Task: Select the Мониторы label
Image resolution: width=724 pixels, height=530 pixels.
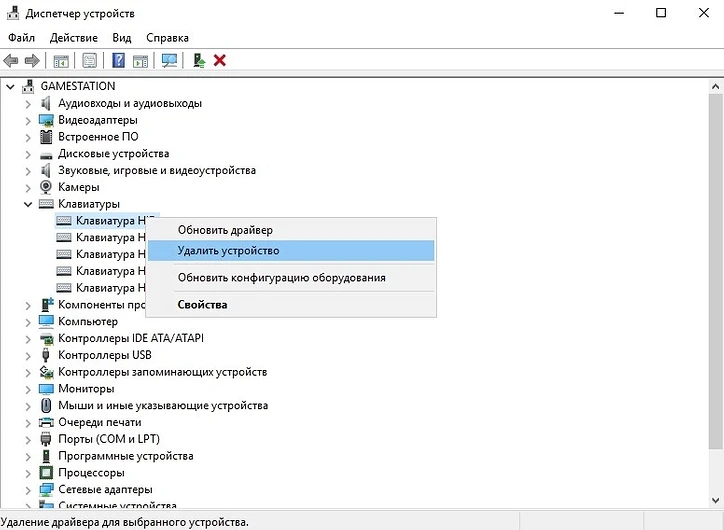Action: (x=86, y=389)
